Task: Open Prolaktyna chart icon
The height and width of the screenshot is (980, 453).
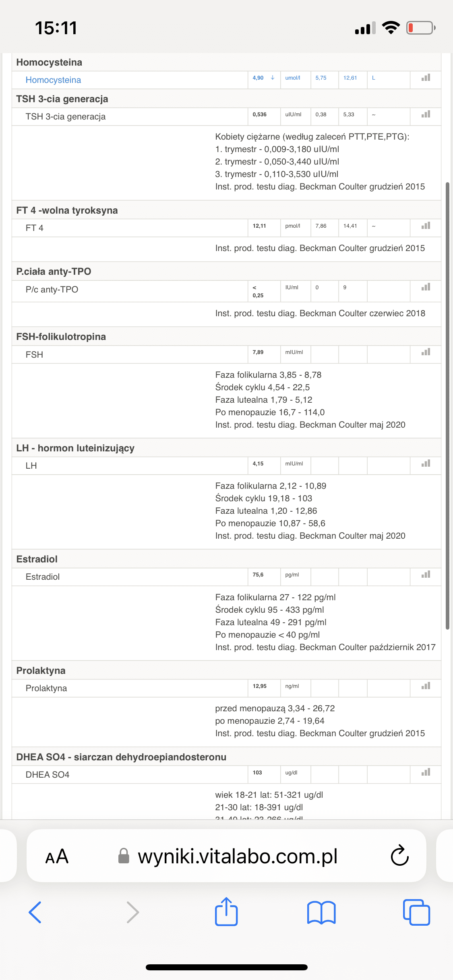Action: point(426,686)
